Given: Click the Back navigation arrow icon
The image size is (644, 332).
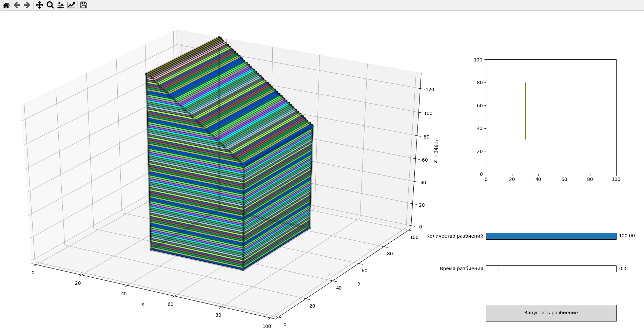Looking at the screenshot, I should (16, 5).
